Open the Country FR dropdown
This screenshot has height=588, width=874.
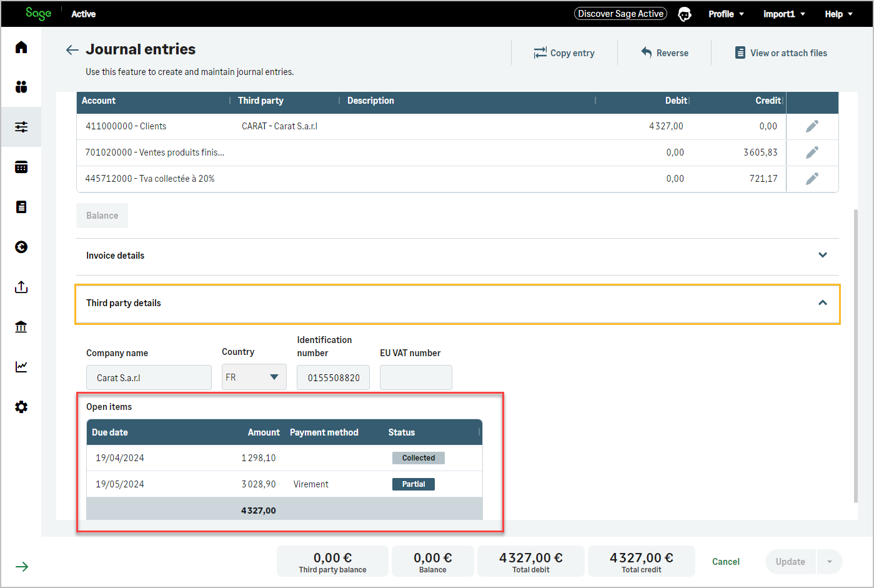pos(254,377)
